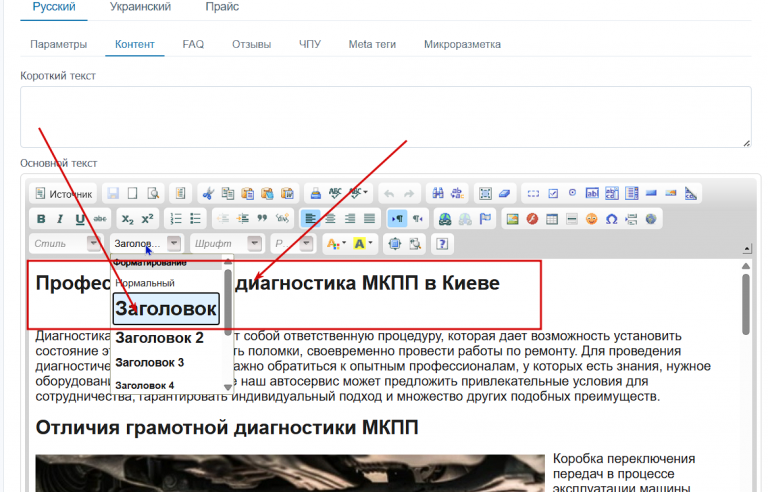Click the Smiley icon
The height and width of the screenshot is (492, 768).
[x=592, y=219]
